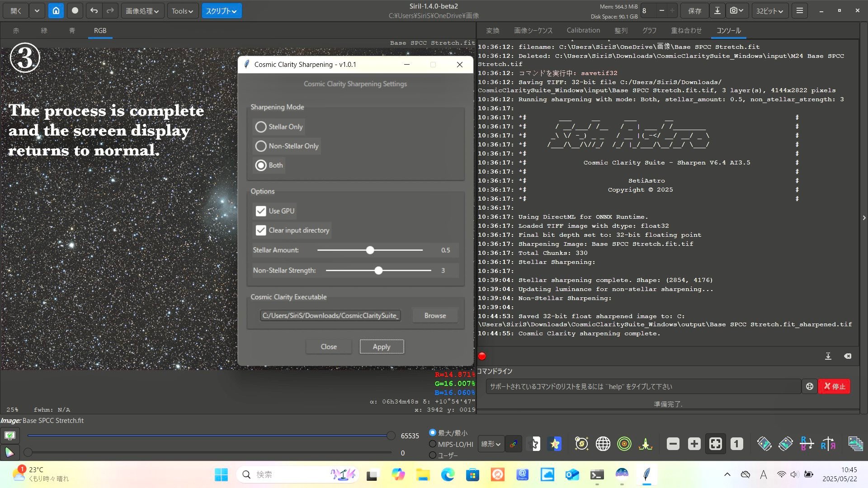Expand the arrow next to 開く
The width and height of the screenshot is (868, 488).
coord(37,11)
